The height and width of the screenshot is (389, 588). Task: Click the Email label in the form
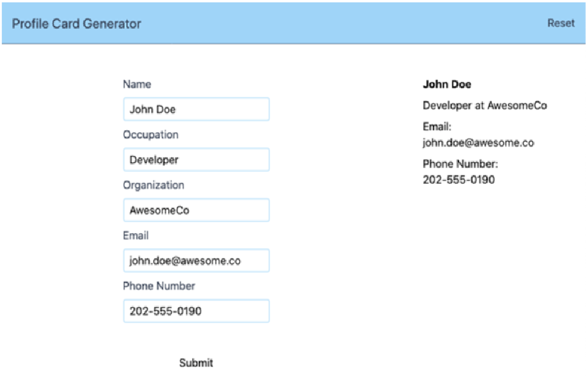click(136, 236)
